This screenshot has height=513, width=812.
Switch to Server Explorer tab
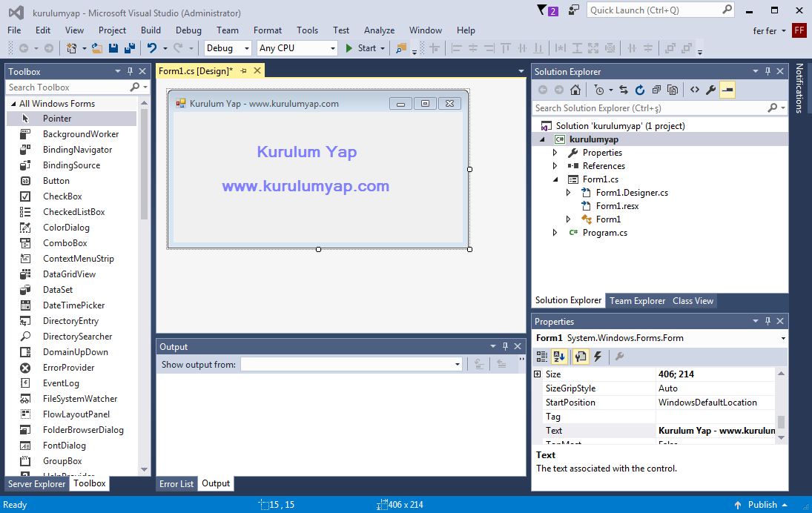(37, 483)
